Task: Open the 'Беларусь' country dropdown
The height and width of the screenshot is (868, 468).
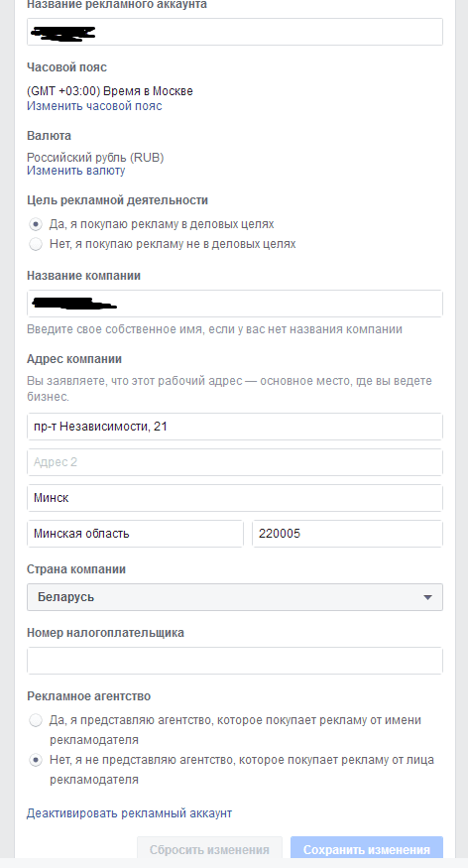Action: pos(235,597)
